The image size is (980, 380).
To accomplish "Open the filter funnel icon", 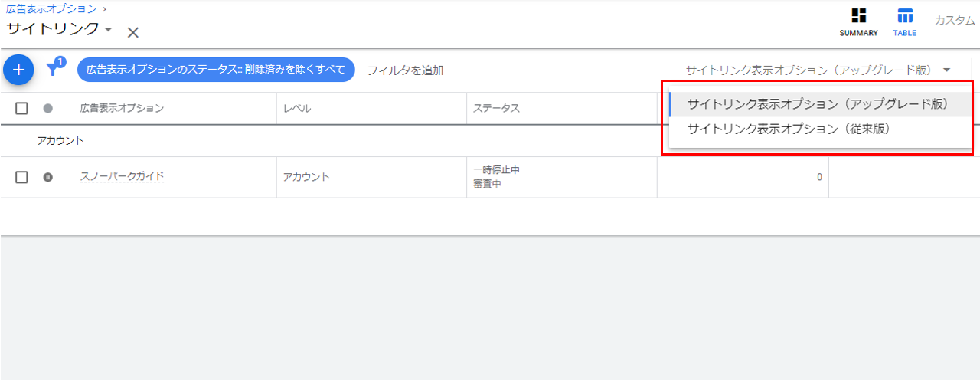I will click(x=53, y=70).
